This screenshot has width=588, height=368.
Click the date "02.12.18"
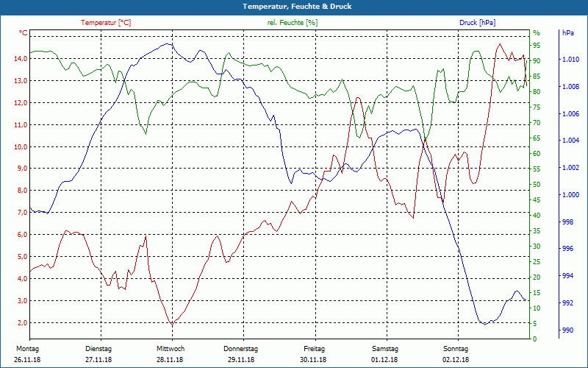point(456,360)
